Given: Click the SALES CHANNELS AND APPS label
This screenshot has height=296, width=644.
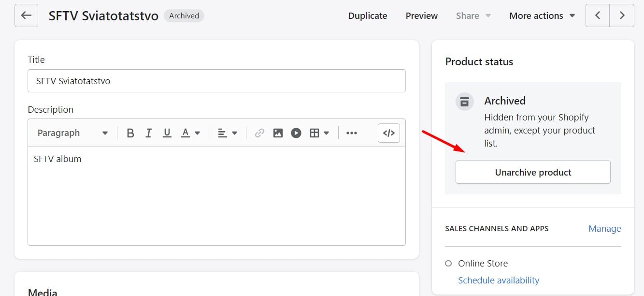Looking at the screenshot, I should pyautogui.click(x=497, y=229).
